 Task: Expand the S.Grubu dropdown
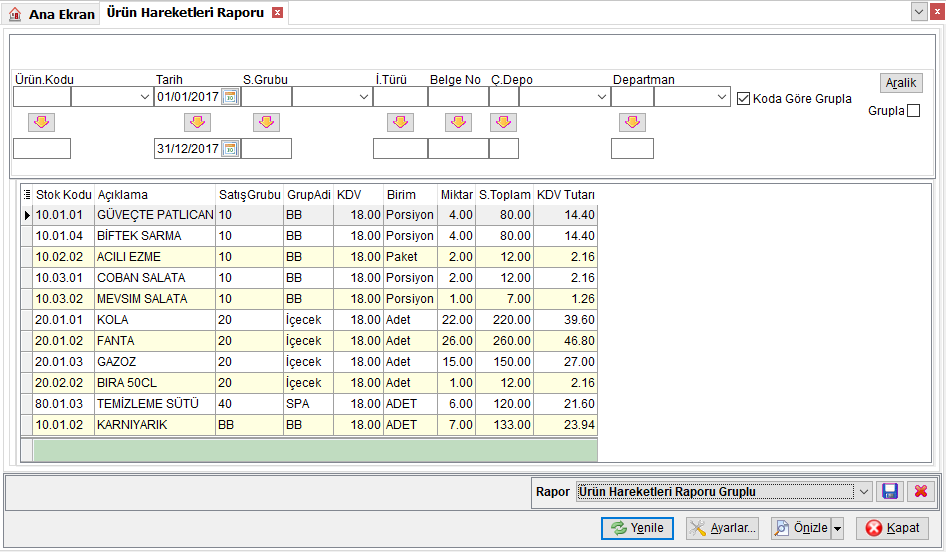coord(364,97)
